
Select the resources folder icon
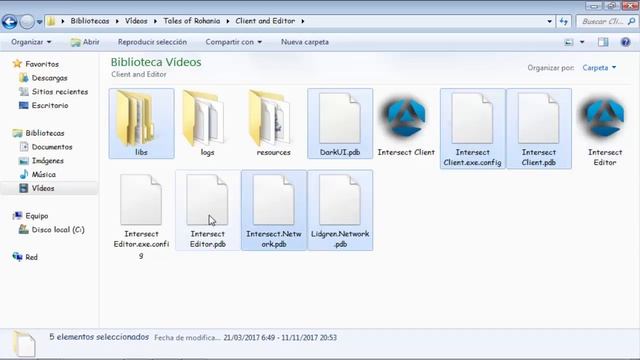270,118
